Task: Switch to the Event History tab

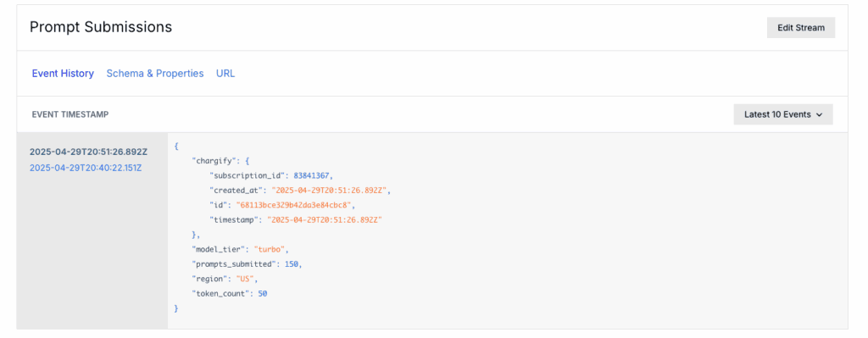Action: [x=63, y=74]
